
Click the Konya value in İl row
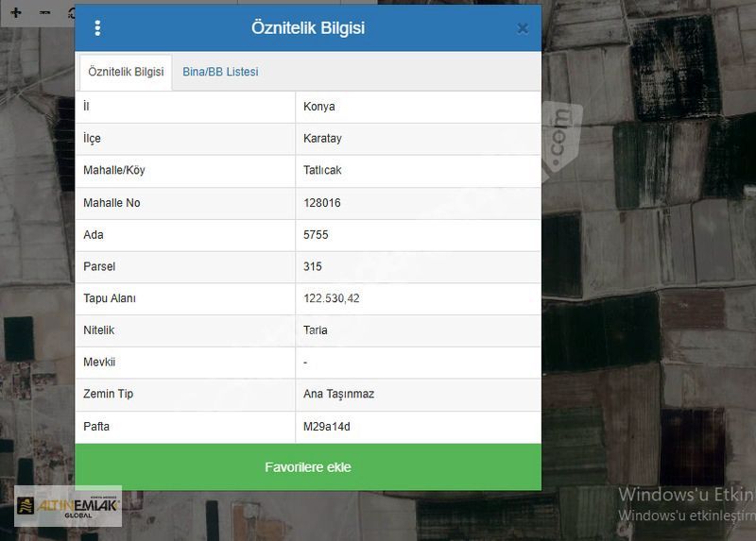point(319,107)
